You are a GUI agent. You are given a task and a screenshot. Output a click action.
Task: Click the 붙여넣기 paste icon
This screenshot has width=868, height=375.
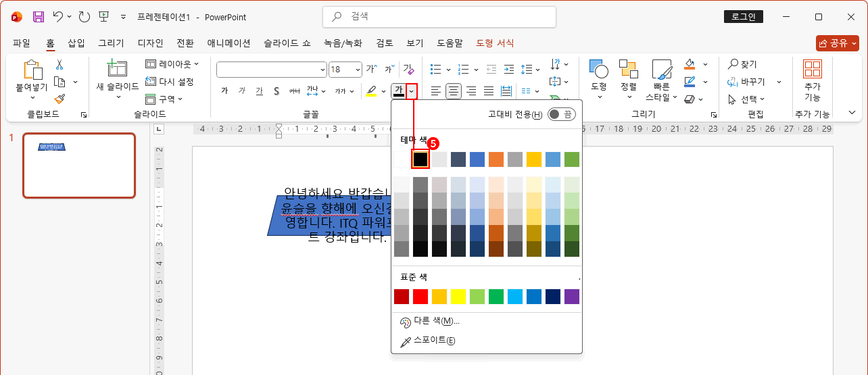coord(32,70)
